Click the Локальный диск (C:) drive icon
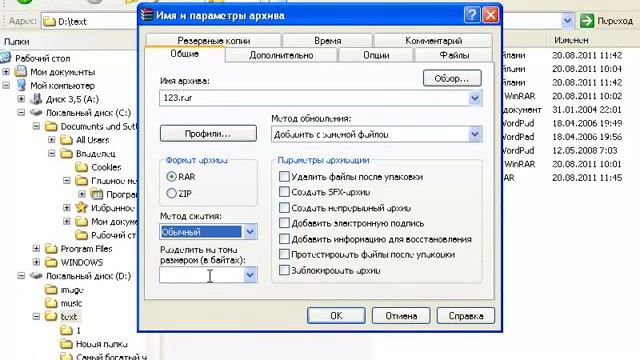Screen dimensions: 640x360 (x=36, y=112)
